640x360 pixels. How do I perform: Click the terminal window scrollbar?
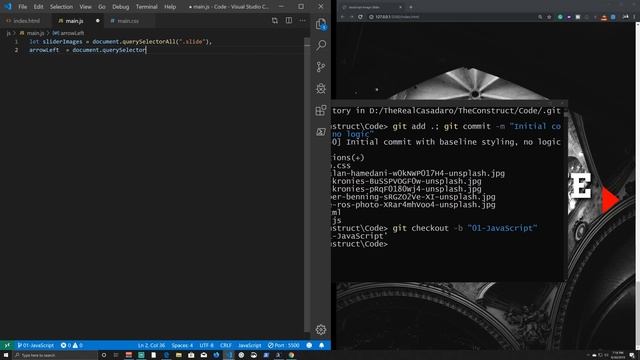(565, 194)
